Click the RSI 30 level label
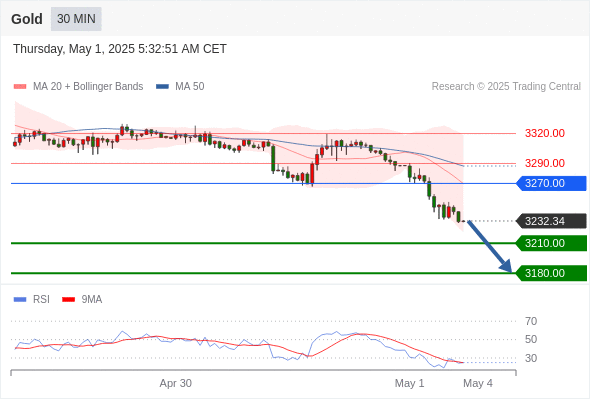Viewport: 590px width, 400px height. tap(531, 358)
